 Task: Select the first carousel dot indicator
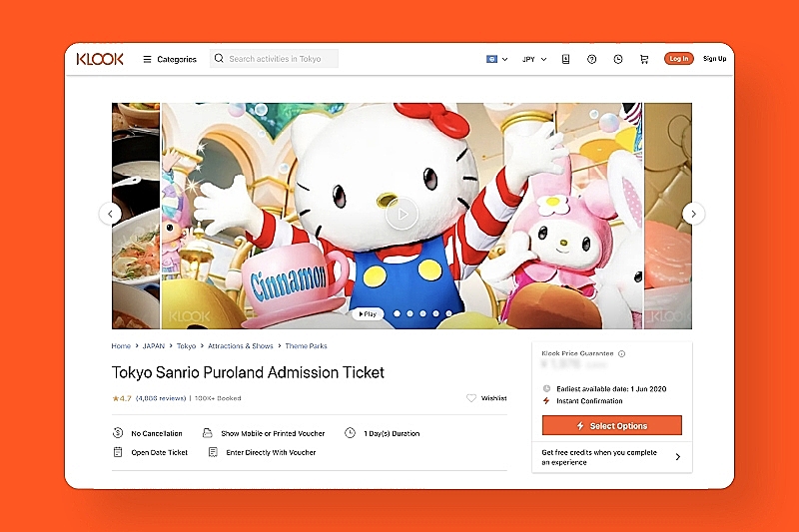point(397,314)
